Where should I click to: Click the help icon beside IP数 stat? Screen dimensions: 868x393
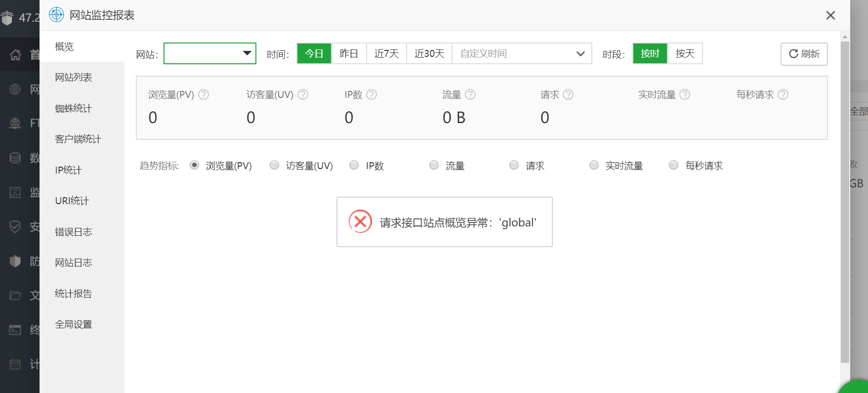click(x=372, y=94)
